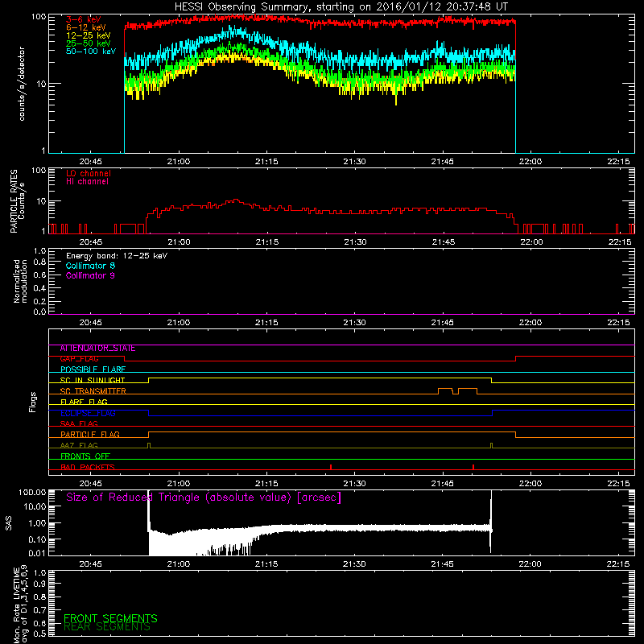Click the AA7_FLAG spike near 21:53
The height and width of the screenshot is (644, 644).
[491, 446]
